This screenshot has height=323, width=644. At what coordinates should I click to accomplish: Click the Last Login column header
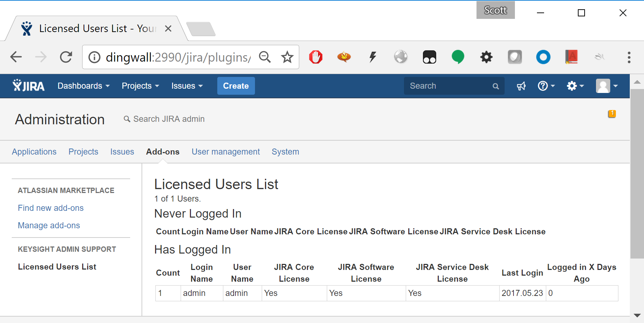(522, 273)
